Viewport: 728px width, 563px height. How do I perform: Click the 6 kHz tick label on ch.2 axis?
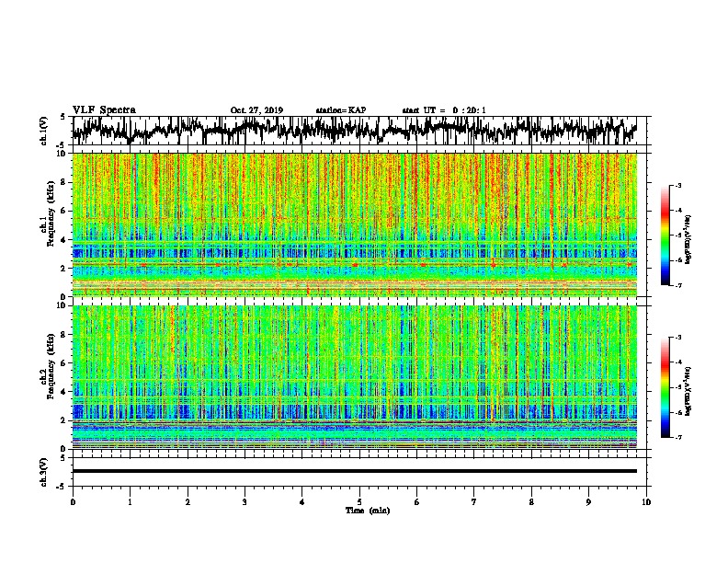[x=63, y=363]
